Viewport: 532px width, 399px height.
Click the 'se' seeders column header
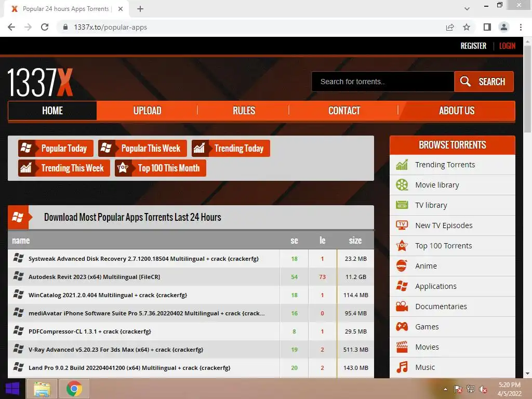tap(294, 241)
